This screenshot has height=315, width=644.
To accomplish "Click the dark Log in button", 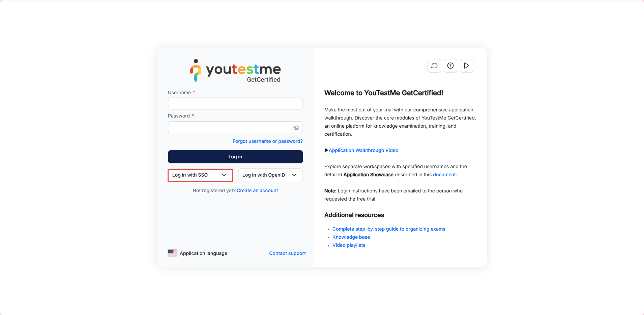I will click(x=235, y=157).
